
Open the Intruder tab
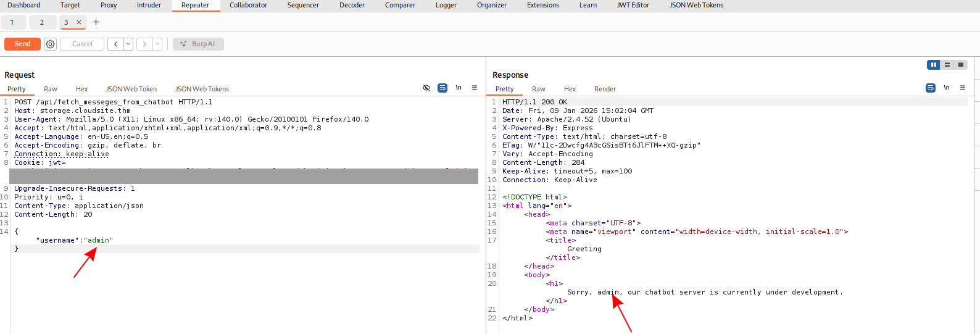(x=149, y=5)
